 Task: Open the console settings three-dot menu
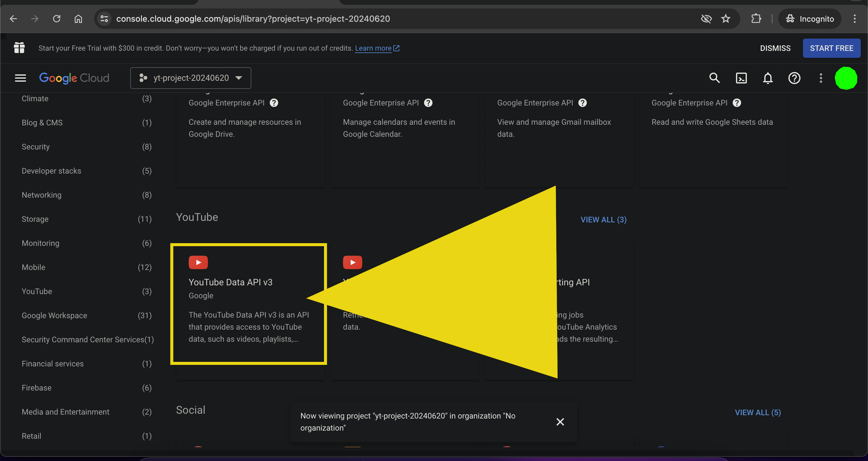point(821,78)
